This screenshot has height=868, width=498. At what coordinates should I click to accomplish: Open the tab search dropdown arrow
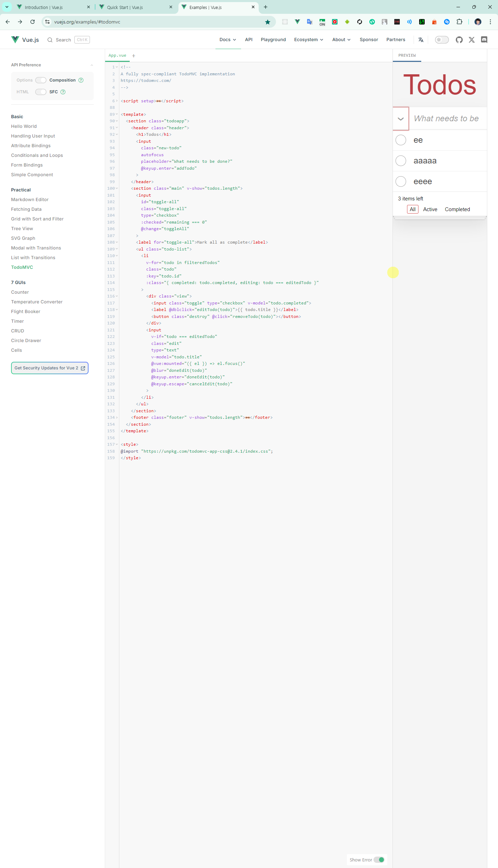pos(7,7)
